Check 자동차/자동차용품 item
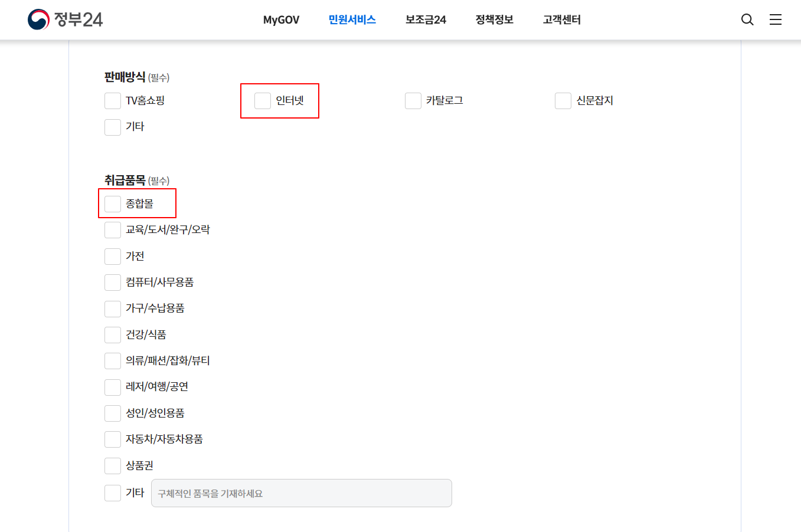Screen dimensions: 801x532 click(113, 439)
